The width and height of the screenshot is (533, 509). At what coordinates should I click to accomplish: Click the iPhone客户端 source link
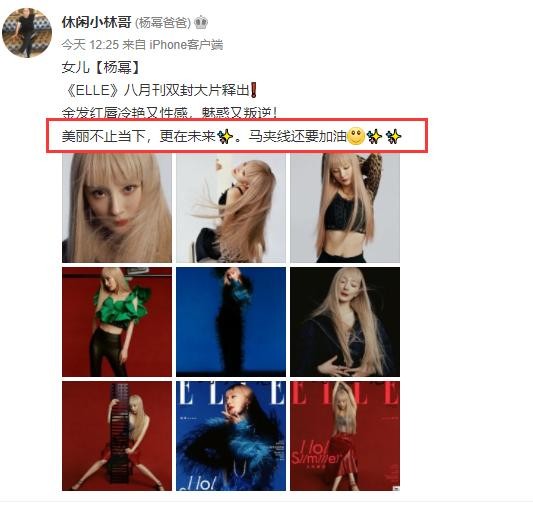[x=186, y=45]
